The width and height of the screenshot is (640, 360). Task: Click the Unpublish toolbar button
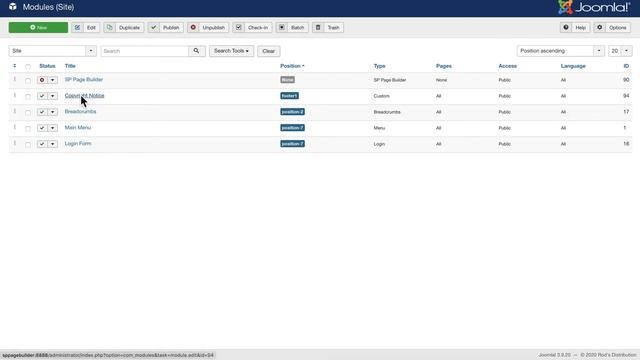[208, 27]
